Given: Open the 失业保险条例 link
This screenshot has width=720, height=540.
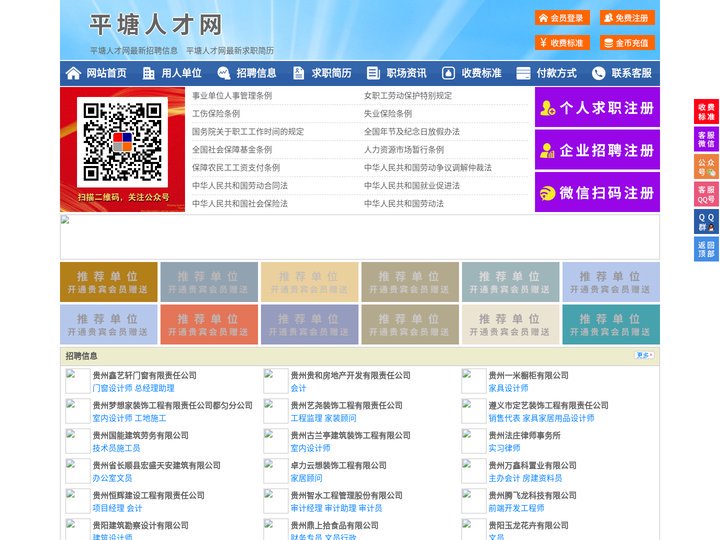Looking at the screenshot, I should coord(388,113).
